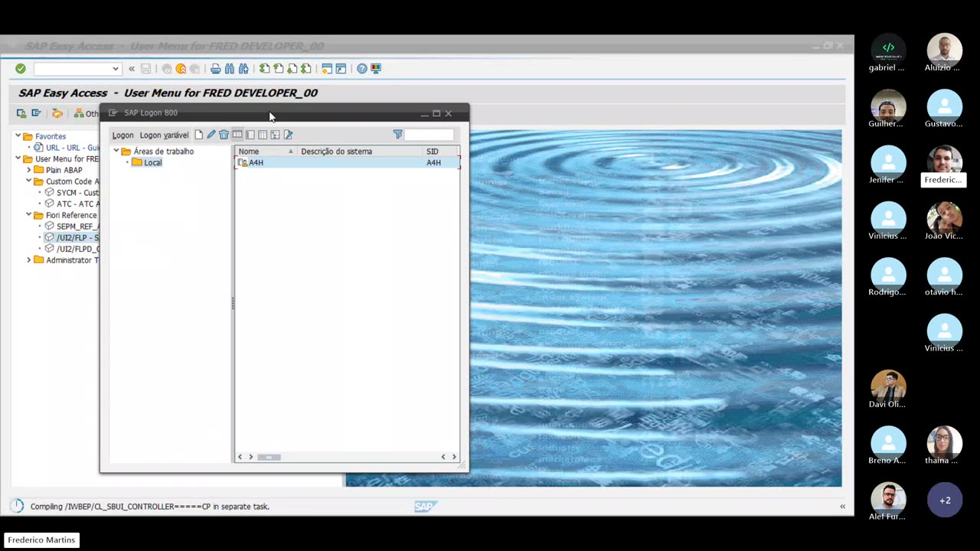980x551 pixels.
Task: Select the List view icon in SAP Logon
Action: pos(250,135)
